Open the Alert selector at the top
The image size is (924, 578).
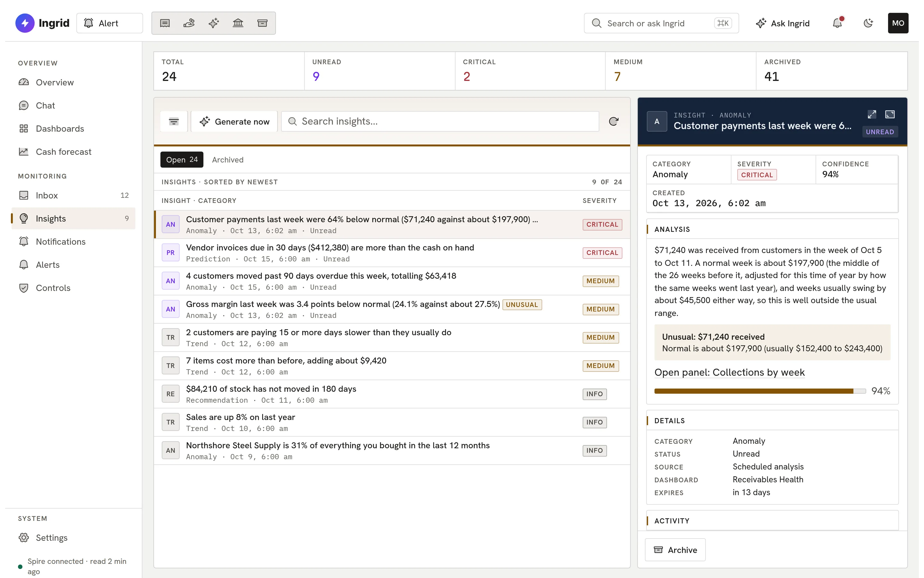(x=110, y=23)
